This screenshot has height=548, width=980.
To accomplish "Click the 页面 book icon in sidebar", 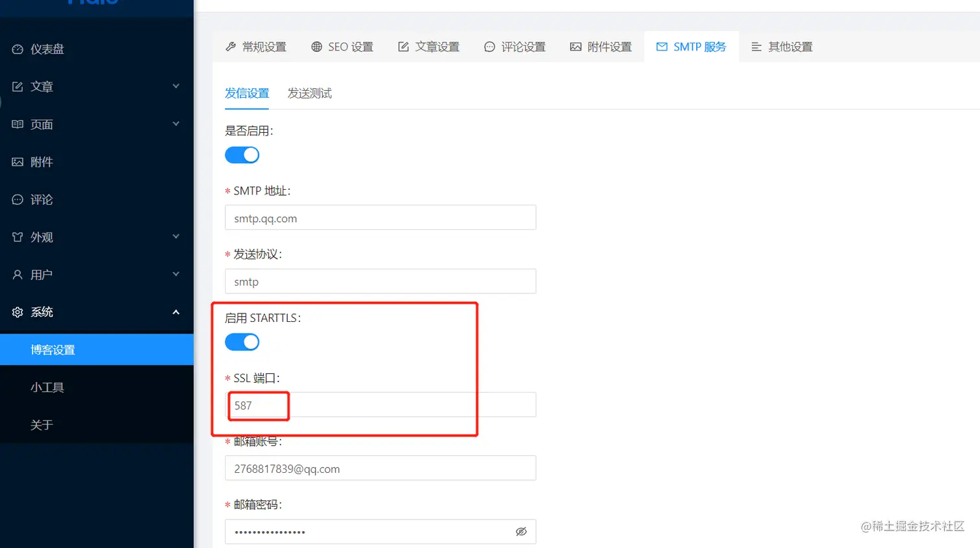I will [x=17, y=124].
